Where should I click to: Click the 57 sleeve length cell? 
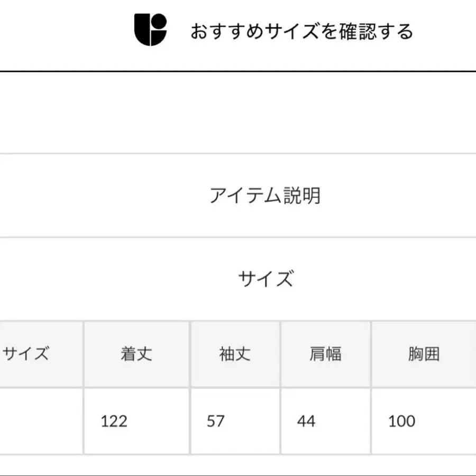tap(235, 421)
